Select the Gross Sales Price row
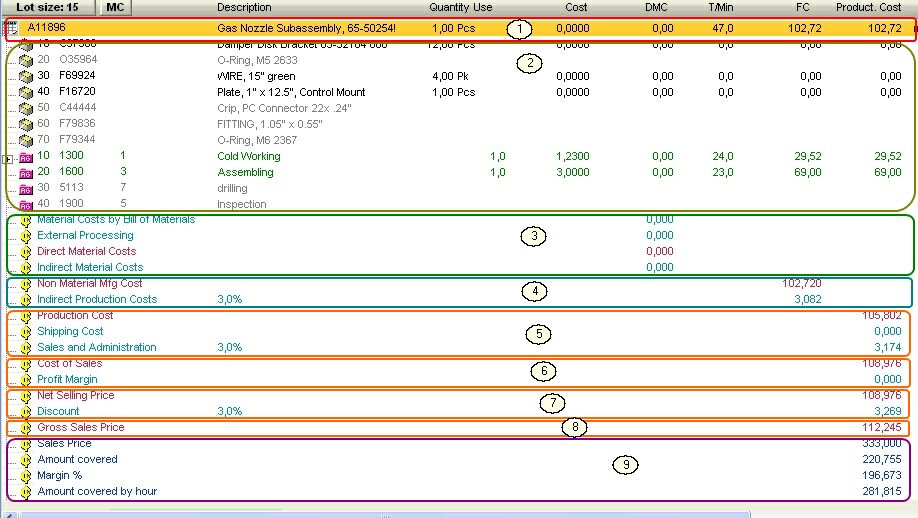The image size is (918, 518). (80, 427)
